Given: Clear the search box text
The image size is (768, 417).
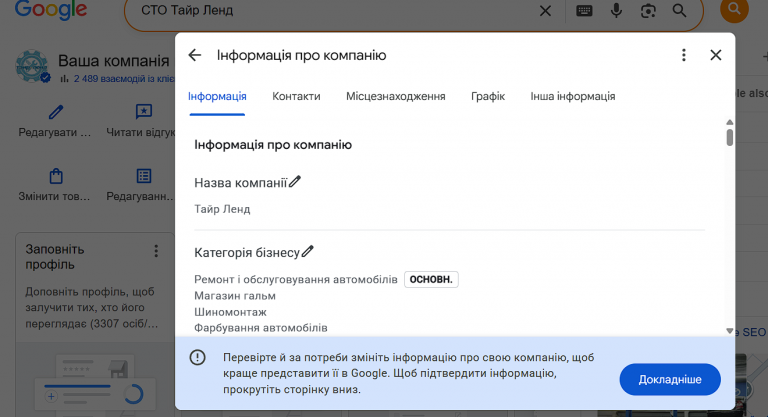Looking at the screenshot, I should [x=545, y=11].
